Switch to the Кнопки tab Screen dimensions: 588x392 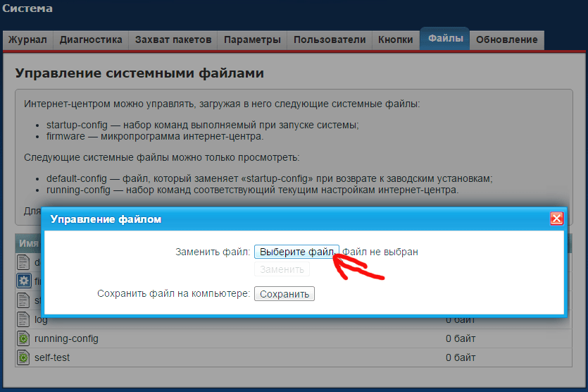396,39
